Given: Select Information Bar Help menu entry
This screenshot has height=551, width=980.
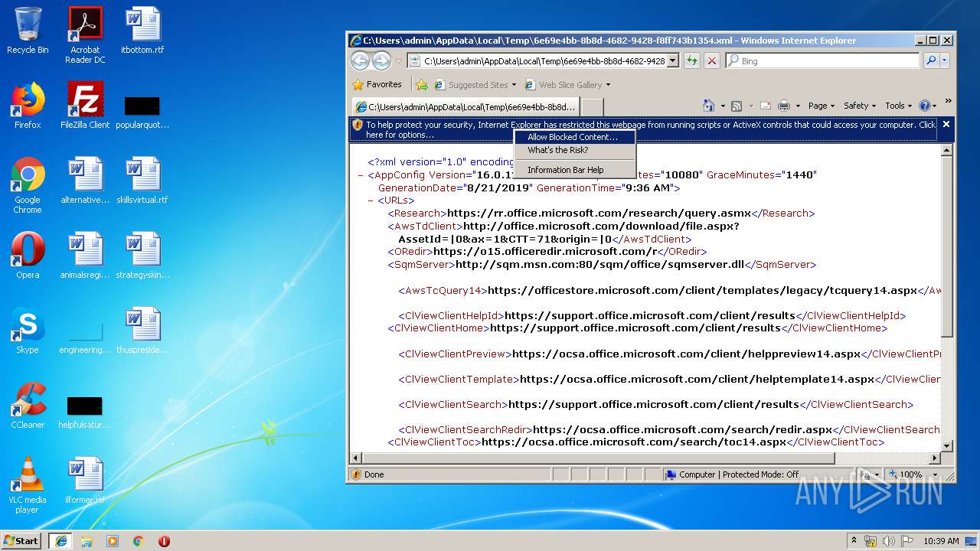Looking at the screenshot, I should pos(574,170).
